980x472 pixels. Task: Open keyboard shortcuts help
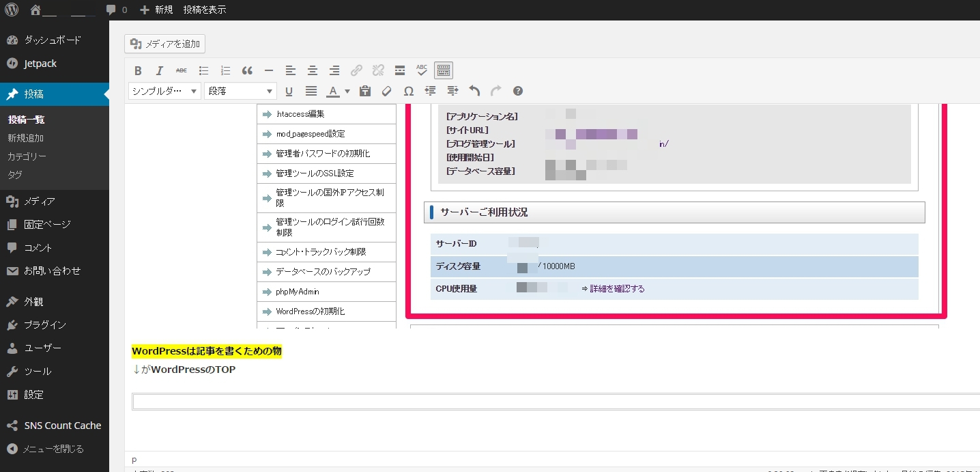click(x=518, y=91)
